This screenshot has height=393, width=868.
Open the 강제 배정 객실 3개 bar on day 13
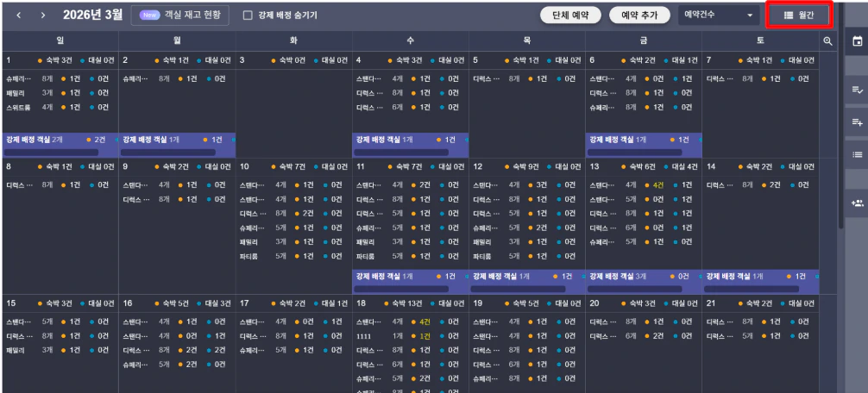[x=644, y=281]
